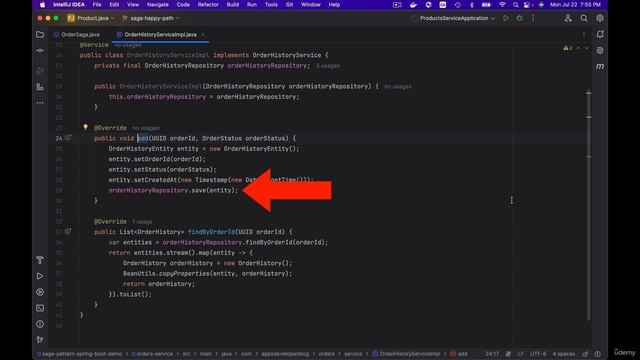Open the Build hammer tool window
The image size is (640, 360).
click(40, 260)
